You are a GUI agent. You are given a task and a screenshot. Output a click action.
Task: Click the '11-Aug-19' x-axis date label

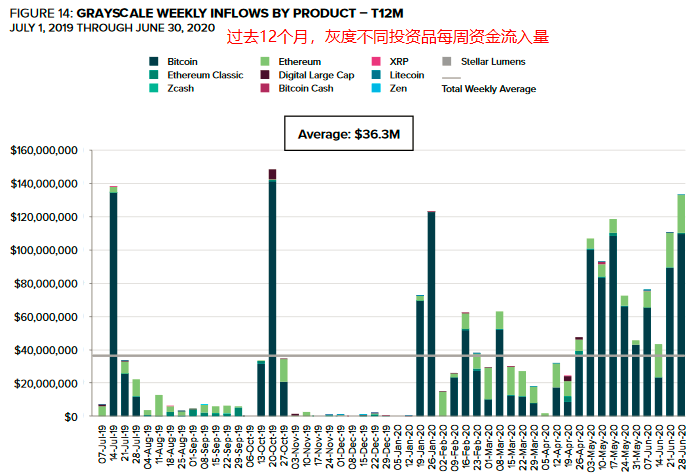(159, 446)
